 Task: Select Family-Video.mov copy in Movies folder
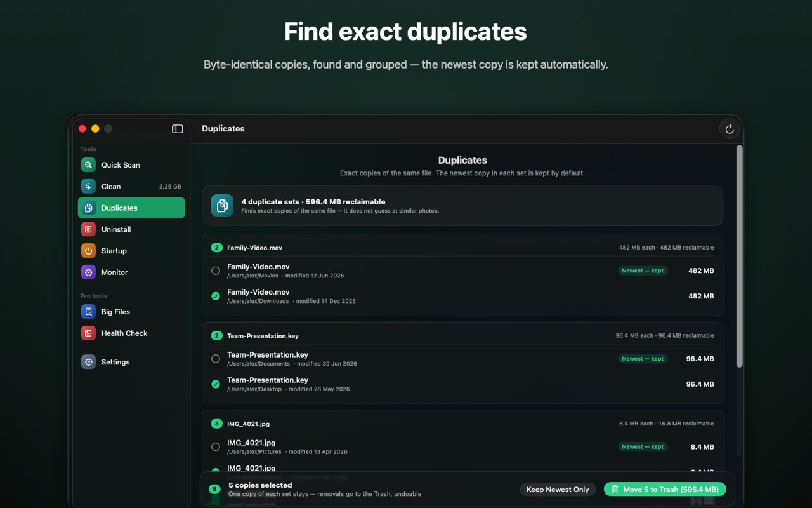point(216,271)
